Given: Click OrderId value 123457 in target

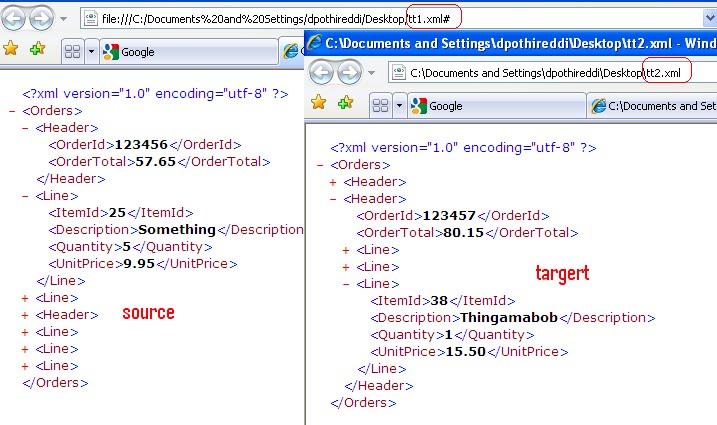Looking at the screenshot, I should pos(449,215).
